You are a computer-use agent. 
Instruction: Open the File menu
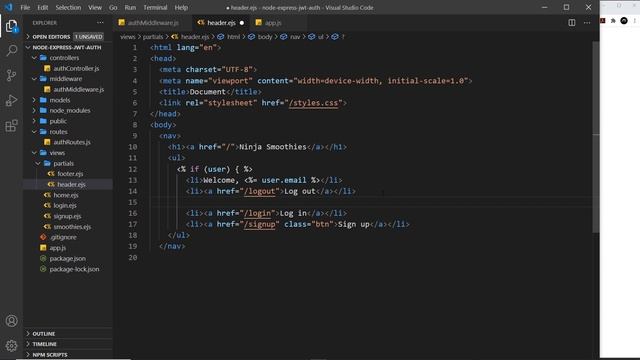pos(25,7)
